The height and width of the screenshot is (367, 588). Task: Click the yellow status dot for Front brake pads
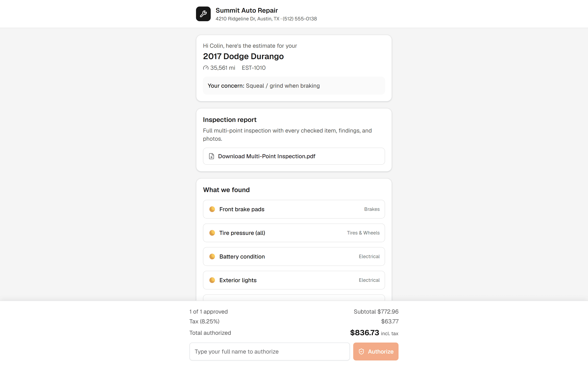[212, 209]
